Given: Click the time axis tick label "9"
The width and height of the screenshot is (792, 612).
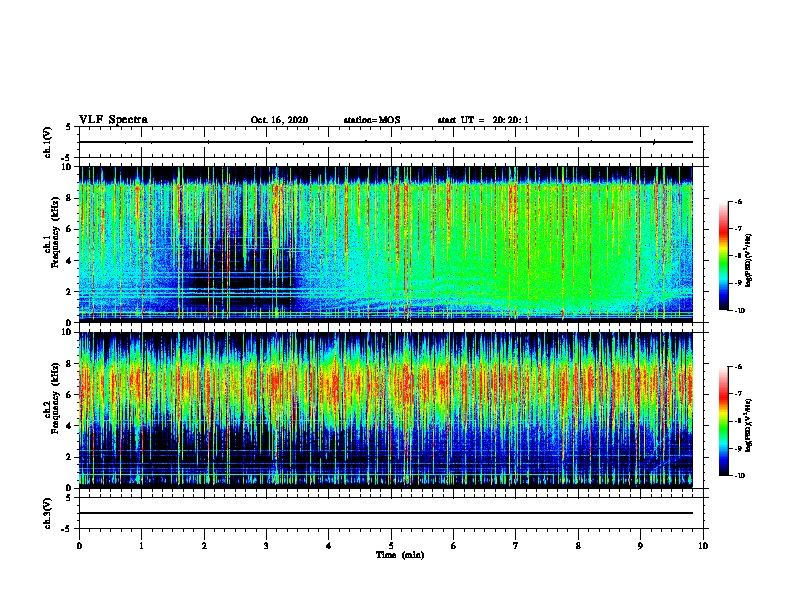Looking at the screenshot, I should [640, 546].
